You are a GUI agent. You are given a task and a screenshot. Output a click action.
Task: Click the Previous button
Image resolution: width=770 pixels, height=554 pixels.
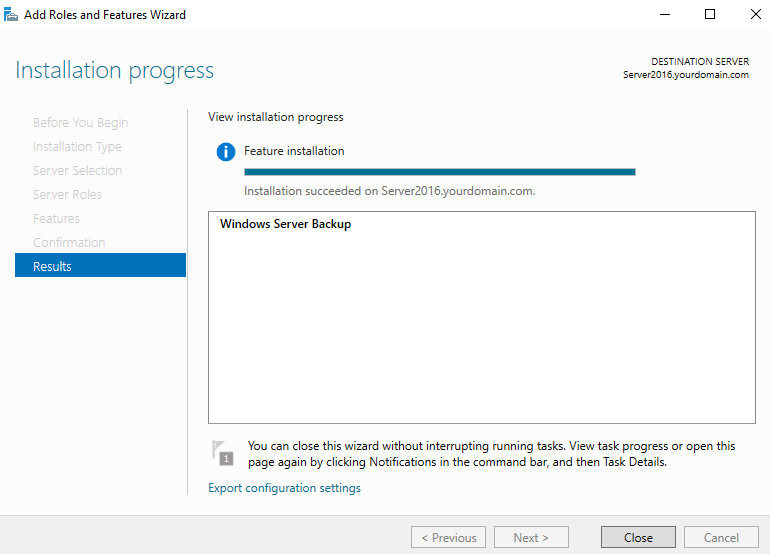click(x=448, y=537)
